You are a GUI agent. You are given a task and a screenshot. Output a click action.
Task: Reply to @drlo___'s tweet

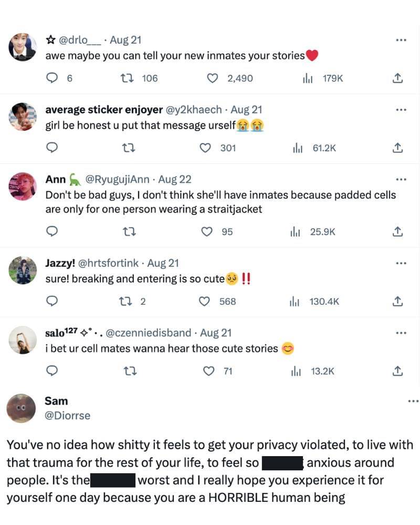(52, 78)
